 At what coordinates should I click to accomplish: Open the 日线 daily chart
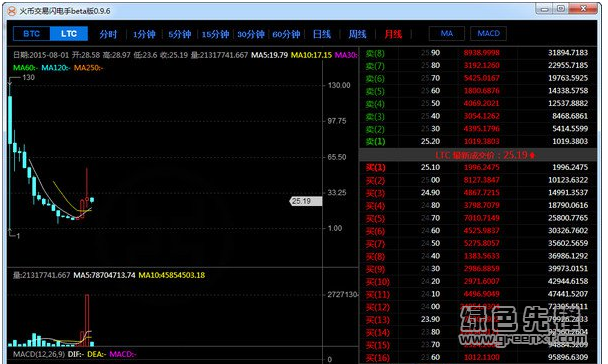point(322,35)
